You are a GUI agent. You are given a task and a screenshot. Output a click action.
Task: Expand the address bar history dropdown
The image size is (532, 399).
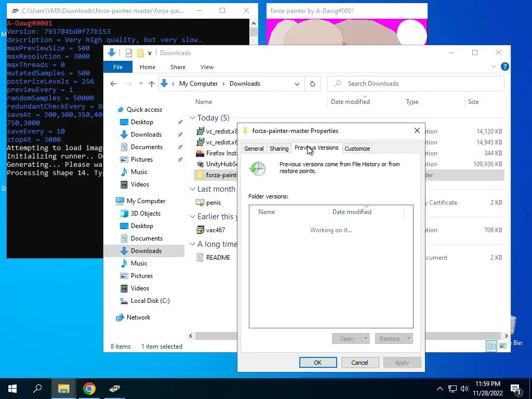(x=297, y=84)
